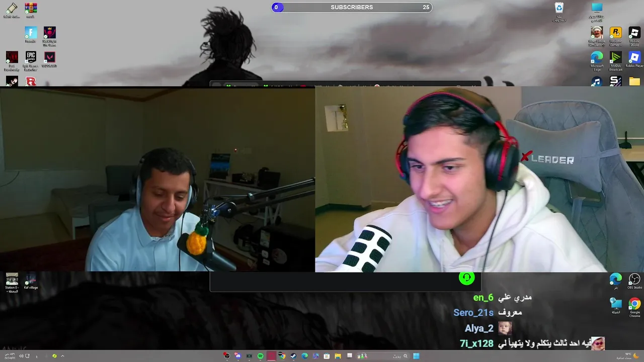Launch VALORANT from the desktop
Screen dimensions: 644x362
[49, 59]
